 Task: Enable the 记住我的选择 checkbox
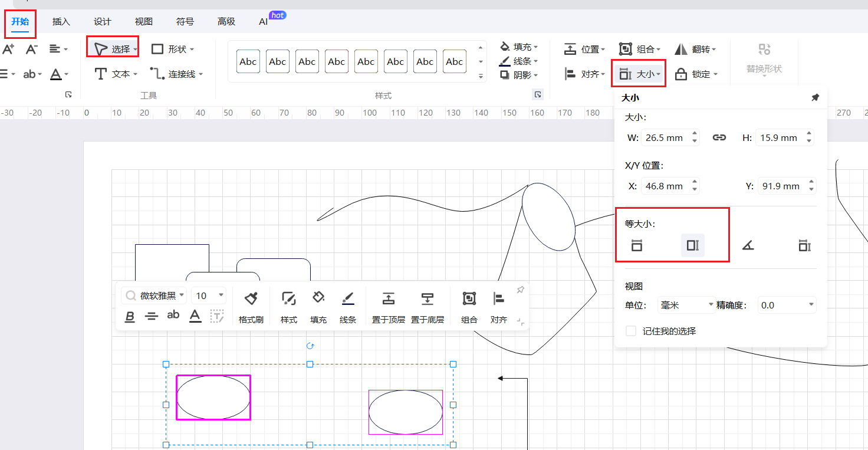631,331
